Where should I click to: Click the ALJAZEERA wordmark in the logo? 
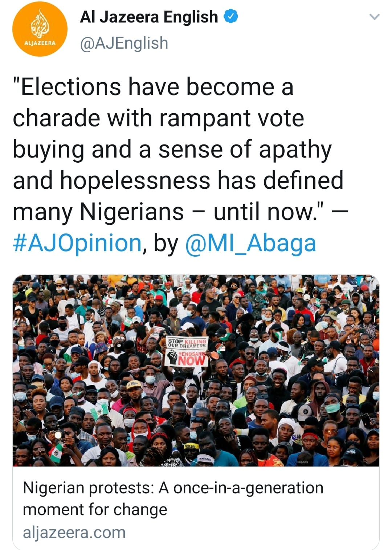pyautogui.click(x=40, y=43)
